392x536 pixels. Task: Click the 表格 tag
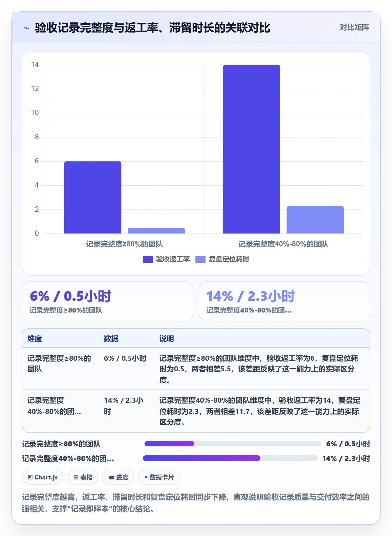tap(83, 477)
